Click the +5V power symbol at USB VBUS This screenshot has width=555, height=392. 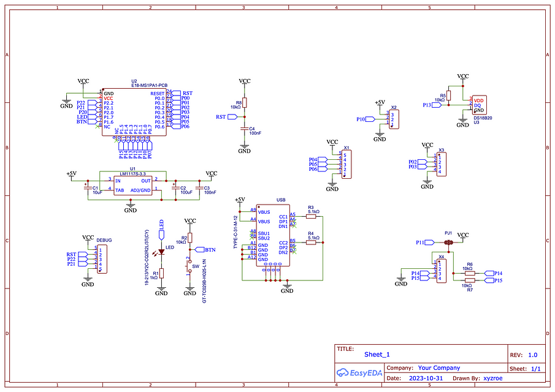(240, 200)
